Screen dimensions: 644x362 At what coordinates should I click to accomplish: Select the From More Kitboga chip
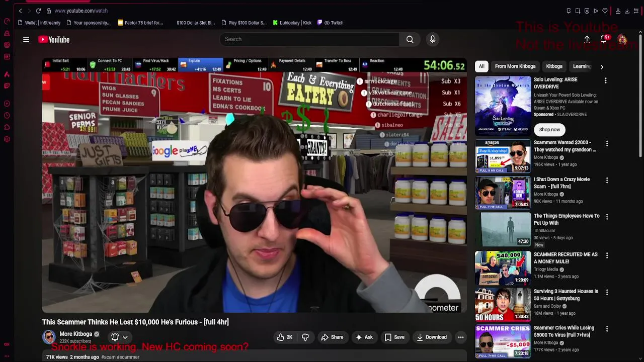pos(515,66)
